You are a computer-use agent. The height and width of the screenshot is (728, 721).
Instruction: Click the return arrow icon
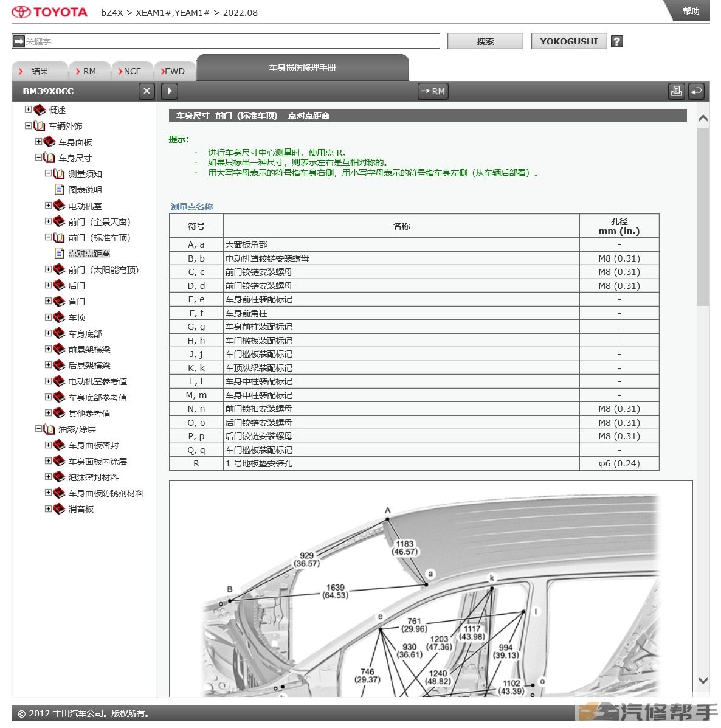pos(697,91)
